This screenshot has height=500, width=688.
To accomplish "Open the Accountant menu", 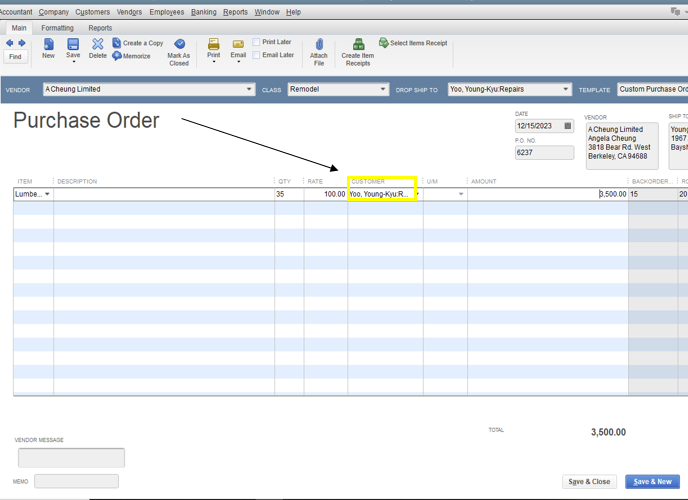I will [x=16, y=12].
